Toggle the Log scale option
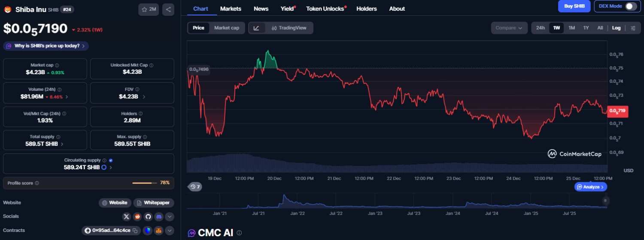644x240 pixels. point(616,28)
